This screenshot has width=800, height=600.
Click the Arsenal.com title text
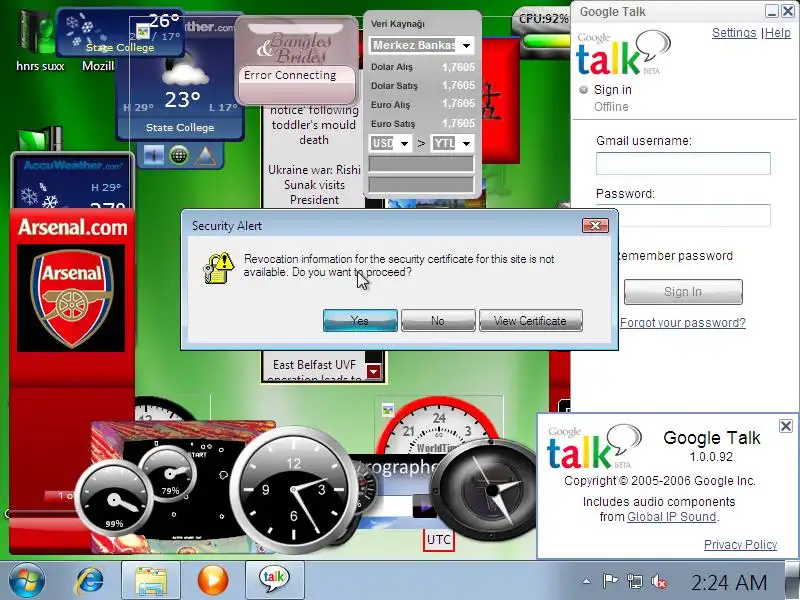[x=72, y=227]
